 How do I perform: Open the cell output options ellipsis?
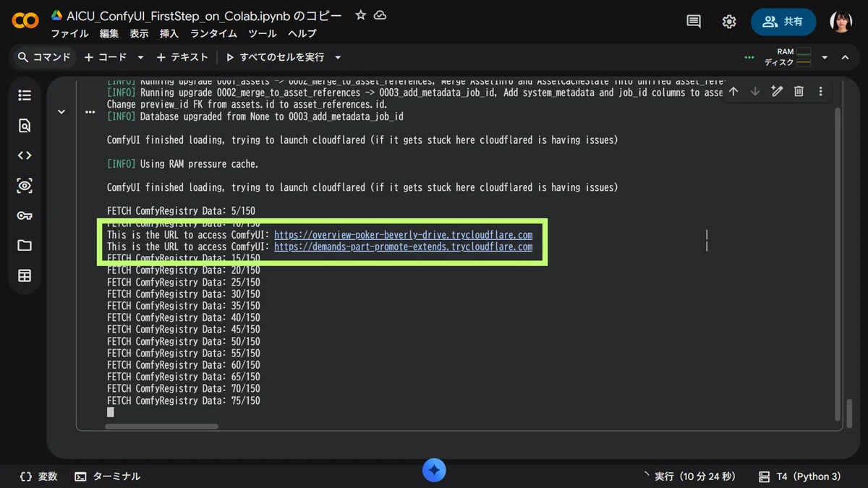click(90, 112)
